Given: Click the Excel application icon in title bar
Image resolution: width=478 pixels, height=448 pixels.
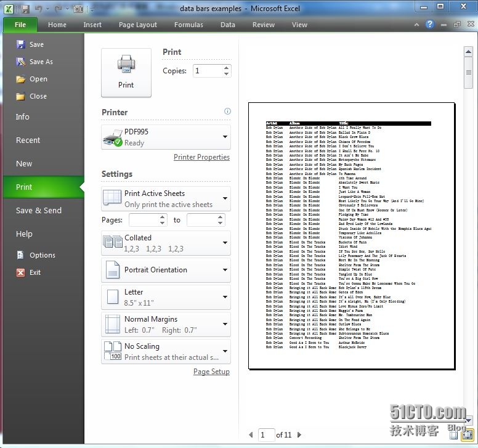Looking at the screenshot, I should (x=9, y=9).
